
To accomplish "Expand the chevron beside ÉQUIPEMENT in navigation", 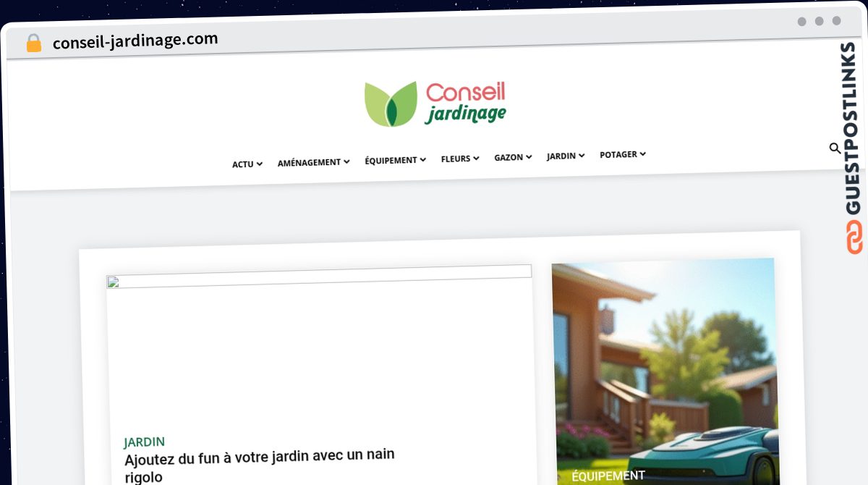I will click(422, 160).
